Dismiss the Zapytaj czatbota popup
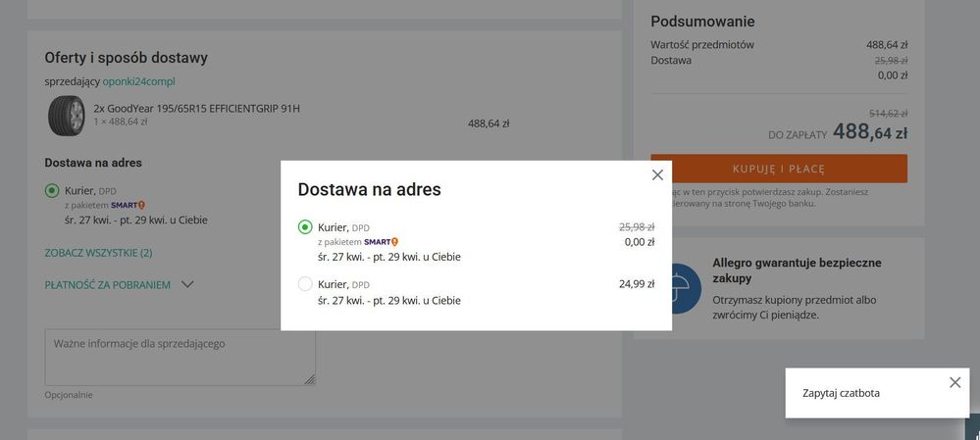Screen dimensions: 980x440 pos(954,382)
